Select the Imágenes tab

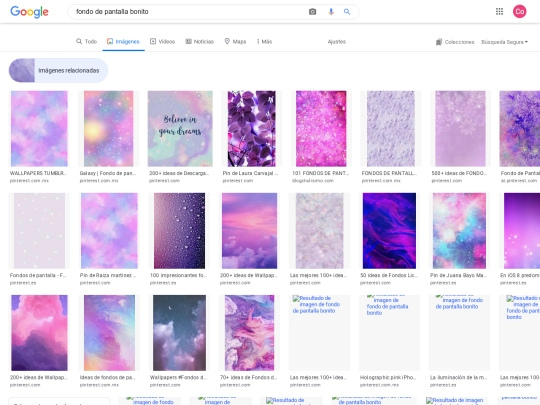123,42
